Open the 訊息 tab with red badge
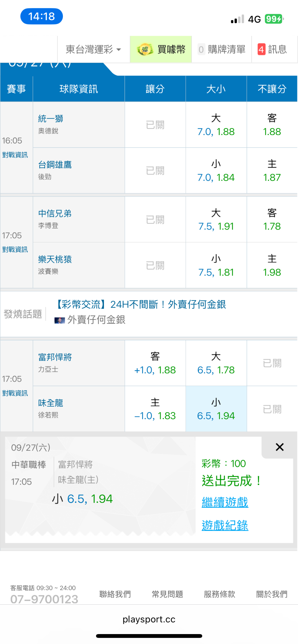 point(272,50)
